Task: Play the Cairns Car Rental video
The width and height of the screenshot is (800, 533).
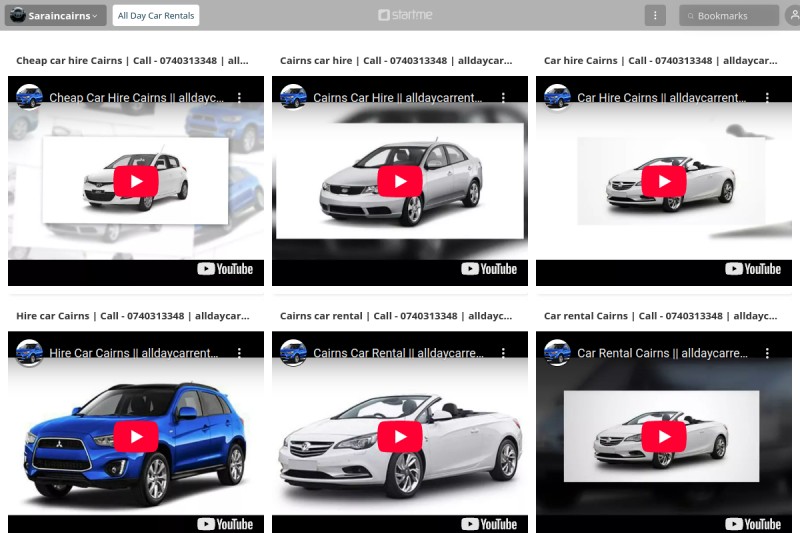Action: (x=400, y=437)
